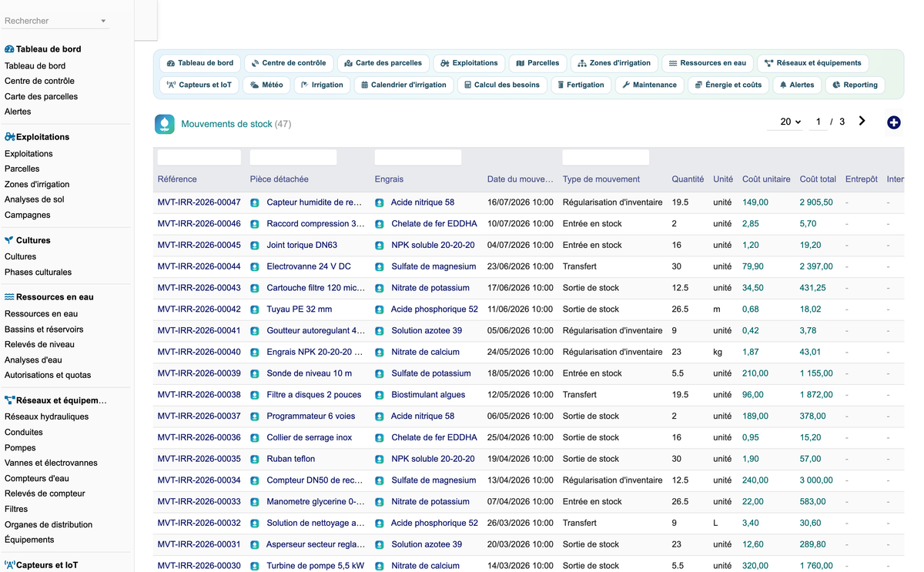924x572 pixels.
Task: Open Vannes et électrovannes in sidebar
Action: tap(51, 463)
